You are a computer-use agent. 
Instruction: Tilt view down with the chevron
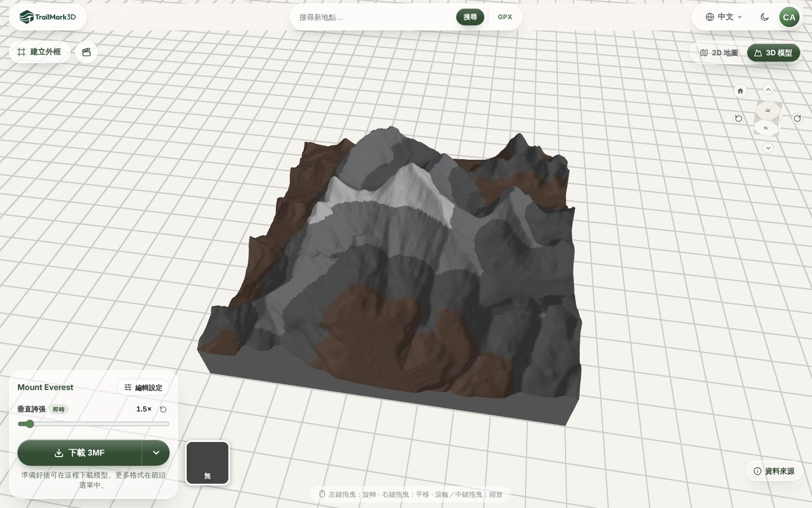click(x=768, y=148)
